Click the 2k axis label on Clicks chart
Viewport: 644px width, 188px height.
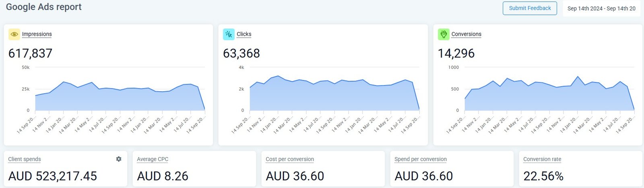pyautogui.click(x=242, y=89)
